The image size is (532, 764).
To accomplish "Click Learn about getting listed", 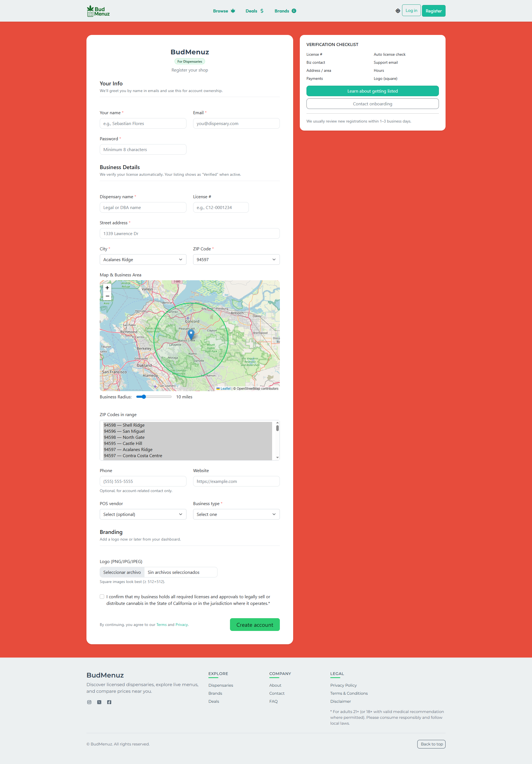I will 372,91.
